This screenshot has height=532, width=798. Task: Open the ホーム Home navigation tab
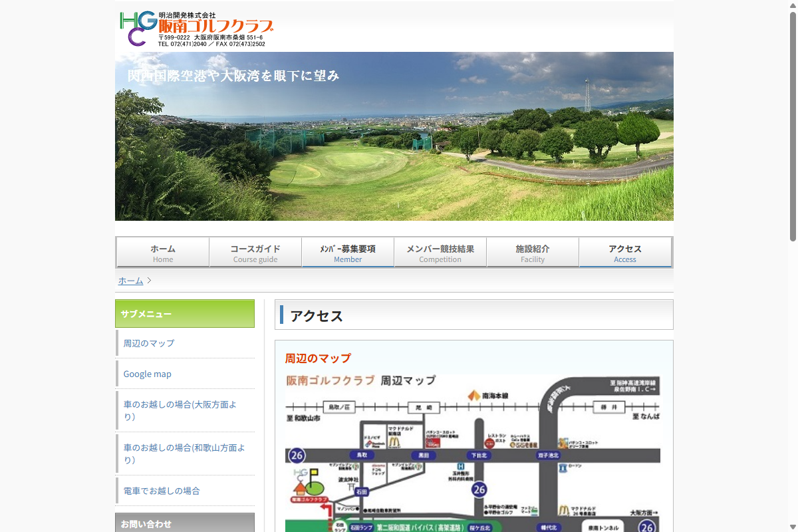point(163,253)
